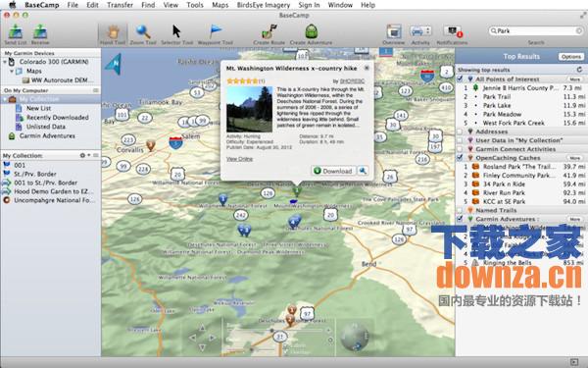The image size is (588, 368).
Task: Click the Download adventure button
Action: 333,171
